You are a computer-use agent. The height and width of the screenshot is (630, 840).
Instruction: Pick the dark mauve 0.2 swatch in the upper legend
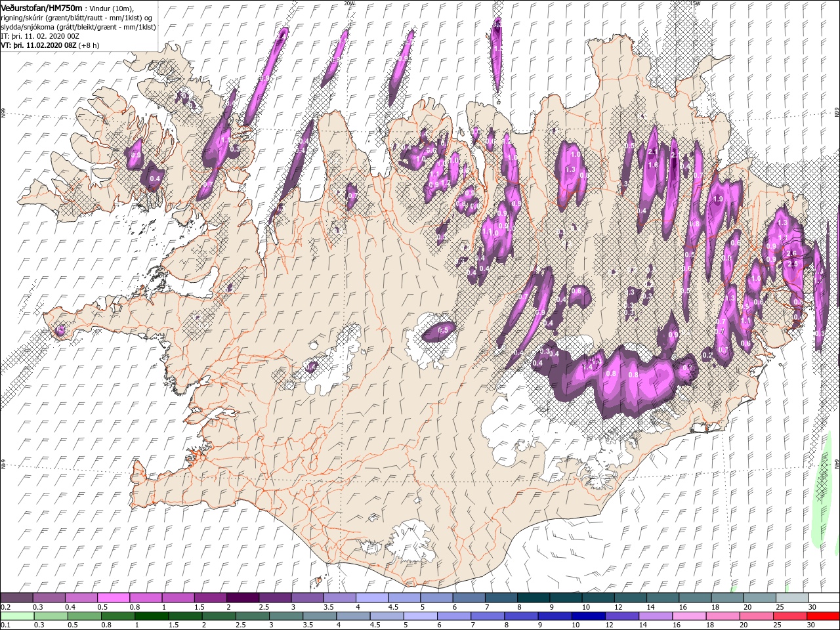coord(17,597)
